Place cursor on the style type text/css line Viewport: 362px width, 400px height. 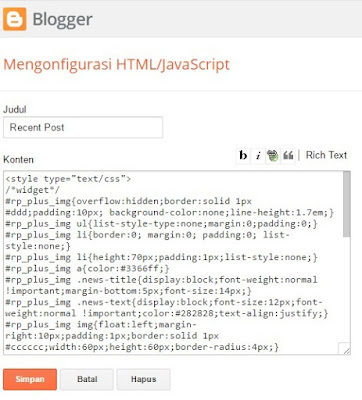point(68,179)
